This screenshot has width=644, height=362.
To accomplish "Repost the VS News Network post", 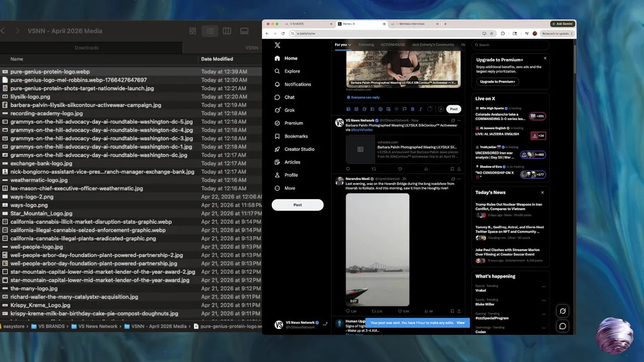I will pos(374,169).
